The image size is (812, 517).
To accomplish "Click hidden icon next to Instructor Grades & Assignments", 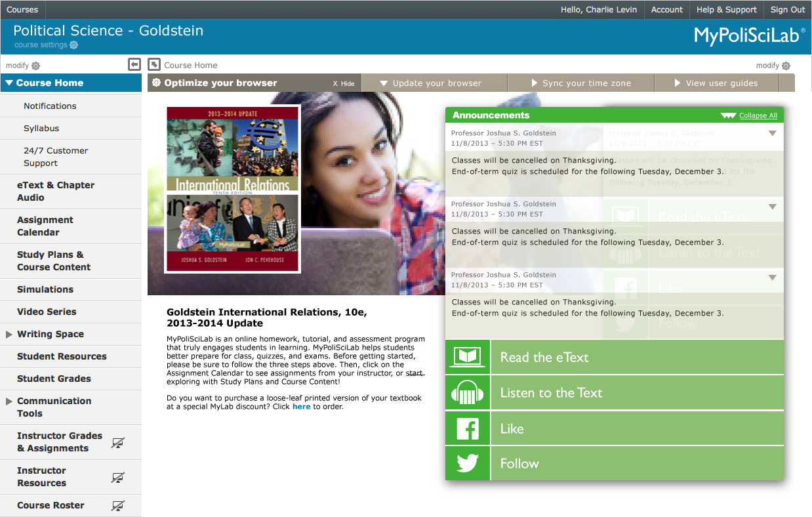I will pyautogui.click(x=118, y=443).
